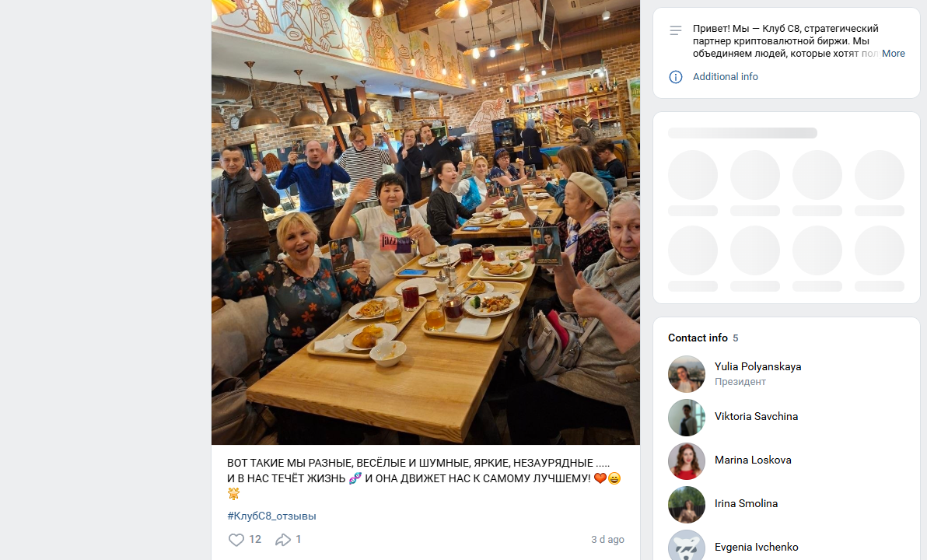Open Irina Smolina's profile name
This screenshot has height=560, width=927.
pos(746,504)
